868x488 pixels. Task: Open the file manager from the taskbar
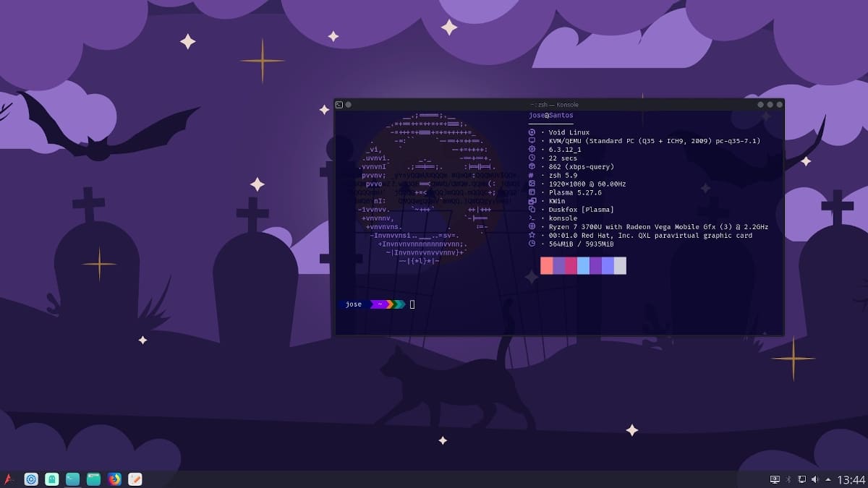pyautogui.click(x=93, y=479)
